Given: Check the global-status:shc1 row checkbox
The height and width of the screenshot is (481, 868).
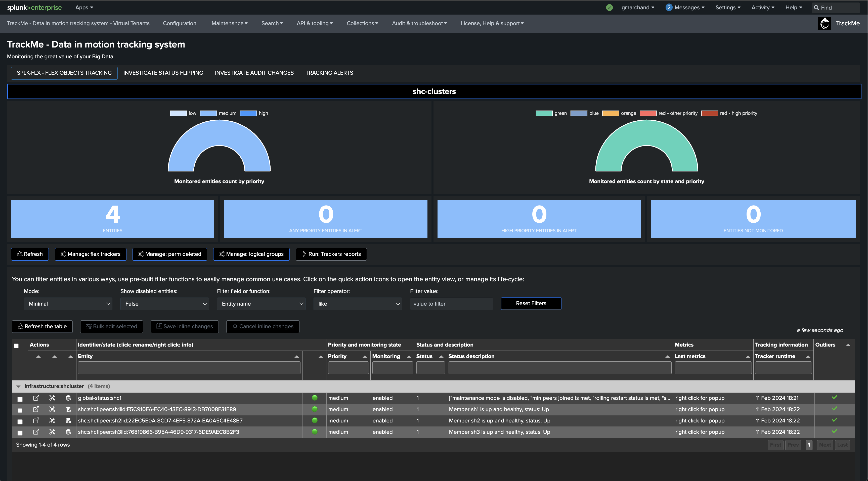Looking at the screenshot, I should click(x=20, y=399).
